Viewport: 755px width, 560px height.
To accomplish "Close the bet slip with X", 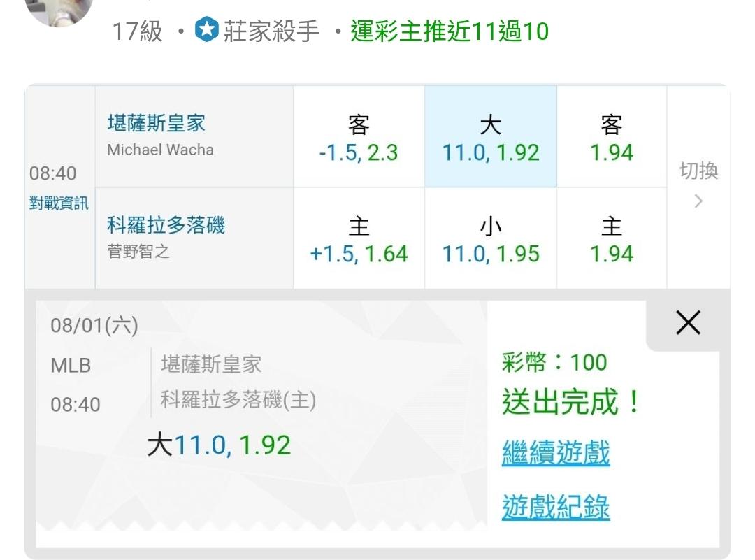I will click(x=688, y=322).
